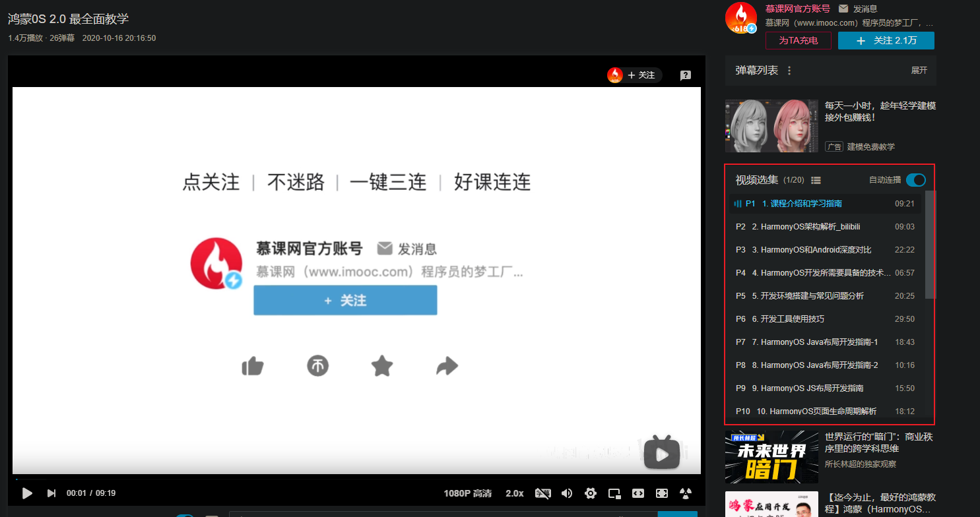The image size is (980, 517).
Task: Click the playlist scrollbar thumb
Action: [931, 244]
